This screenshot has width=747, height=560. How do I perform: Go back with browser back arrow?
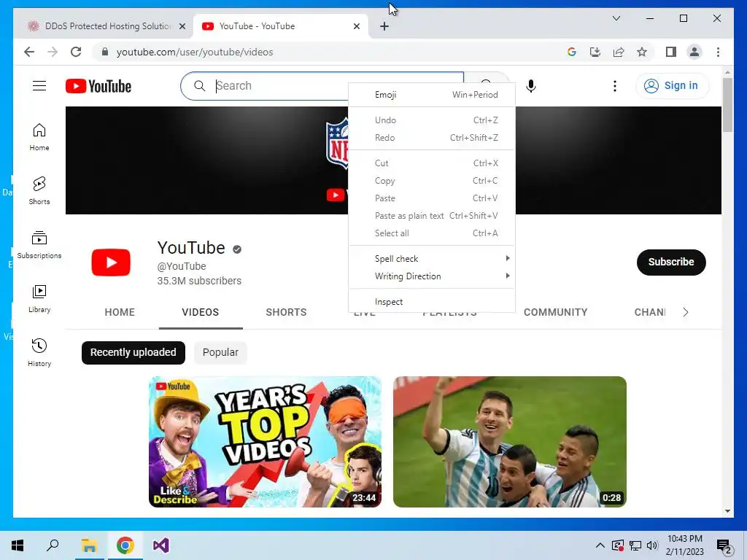point(29,52)
